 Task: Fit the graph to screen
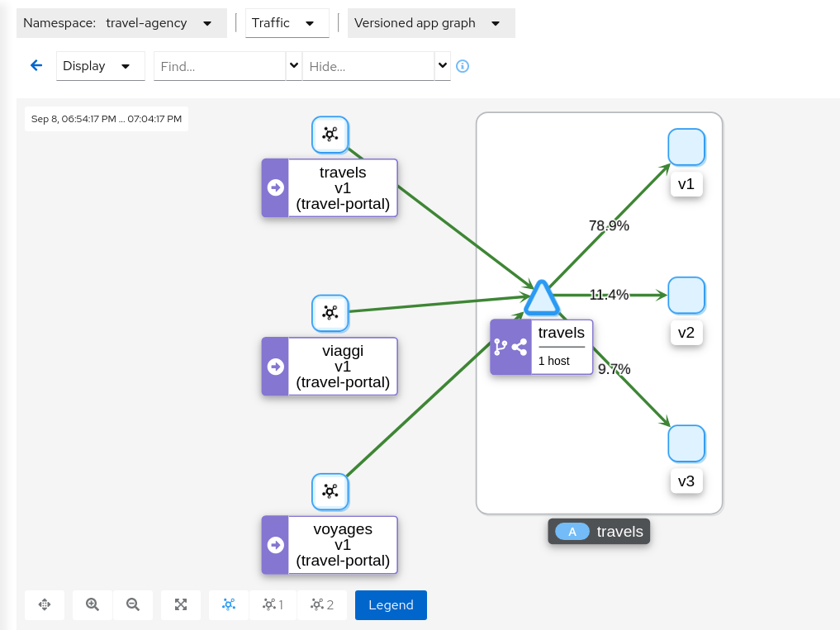click(181, 604)
